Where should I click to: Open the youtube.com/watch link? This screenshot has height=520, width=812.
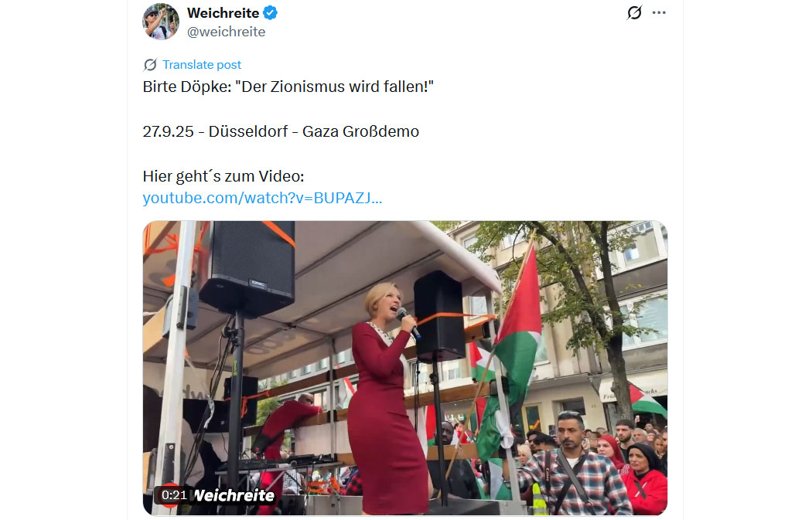(x=263, y=198)
